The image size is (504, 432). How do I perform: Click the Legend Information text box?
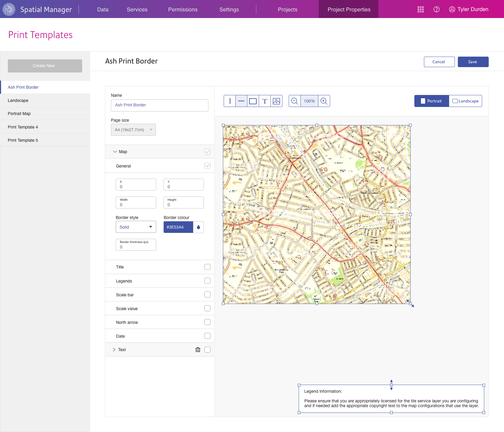pyautogui.click(x=391, y=399)
